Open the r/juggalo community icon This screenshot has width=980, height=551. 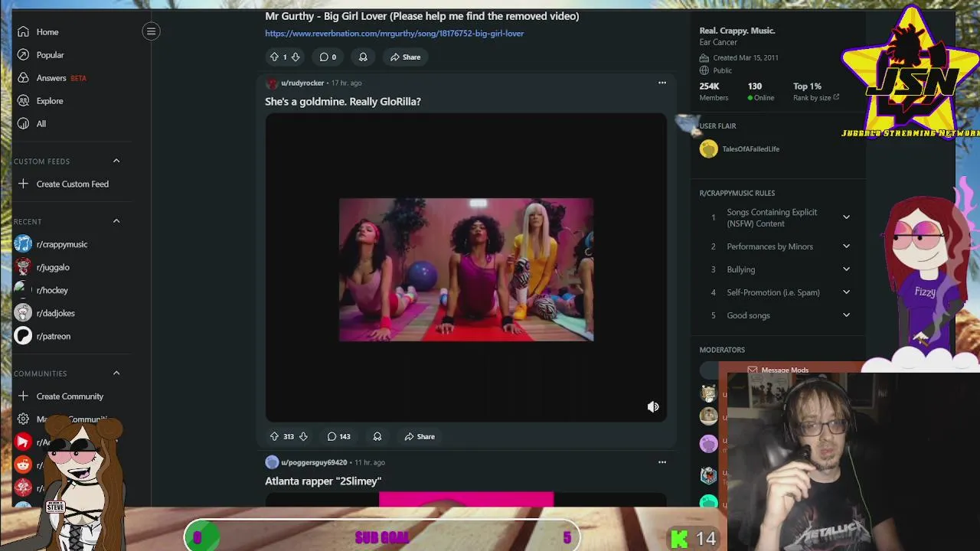(23, 267)
